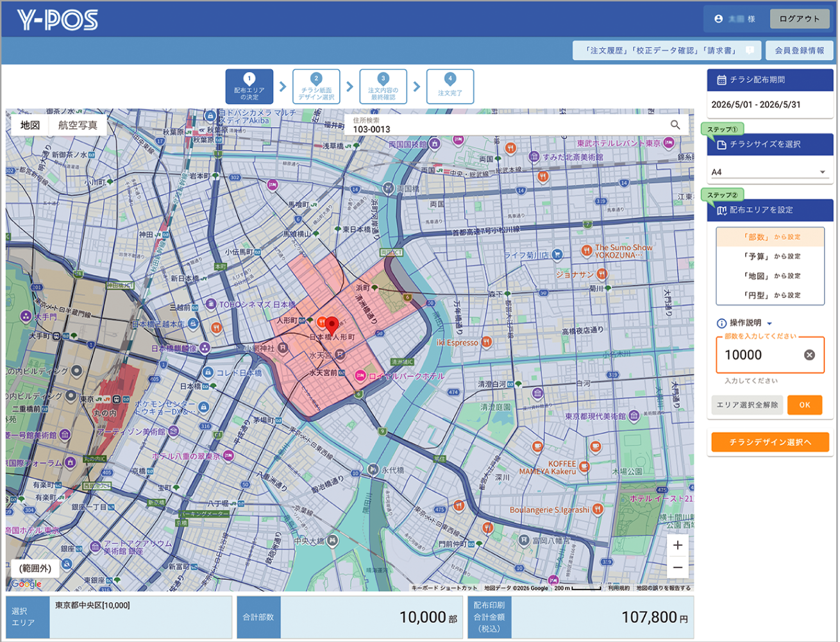Click the ロイヤルパークホテル map marker
This screenshot has height=642, width=840.
tap(360, 376)
